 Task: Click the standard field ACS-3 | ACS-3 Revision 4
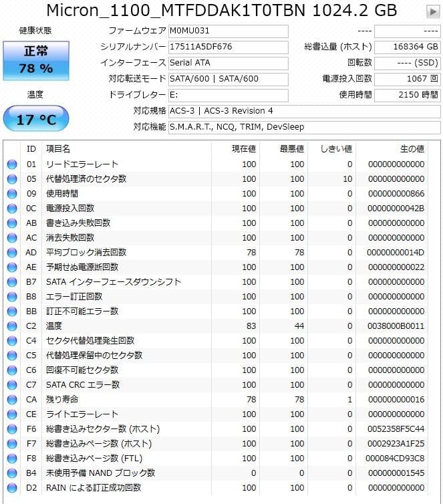tap(305, 112)
